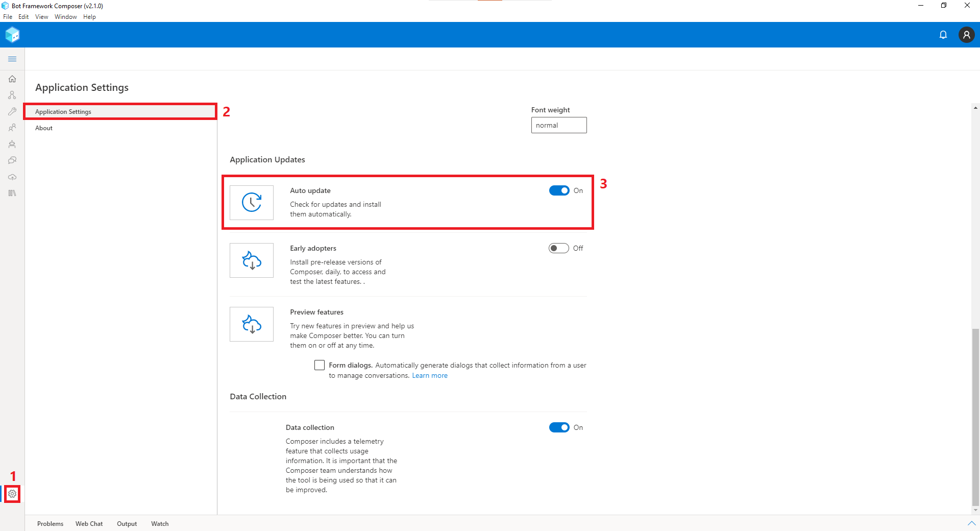Open the Learn more link
980x531 pixels.
pos(430,375)
